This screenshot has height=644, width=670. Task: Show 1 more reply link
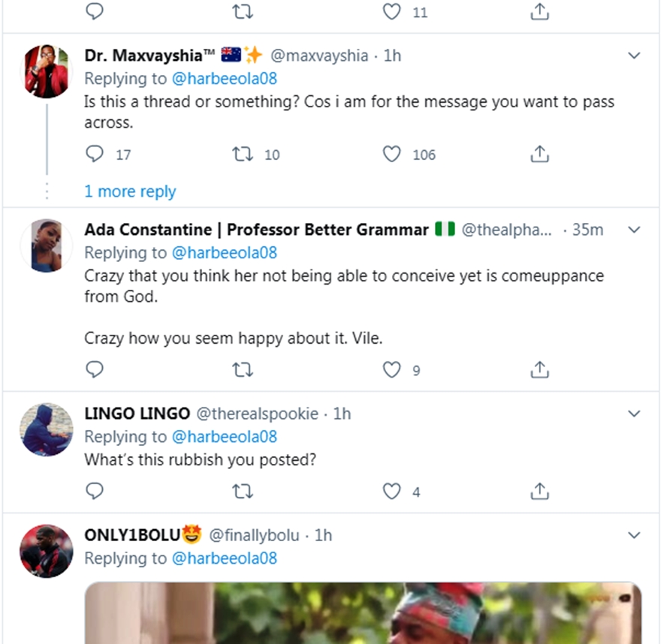pyautogui.click(x=130, y=191)
